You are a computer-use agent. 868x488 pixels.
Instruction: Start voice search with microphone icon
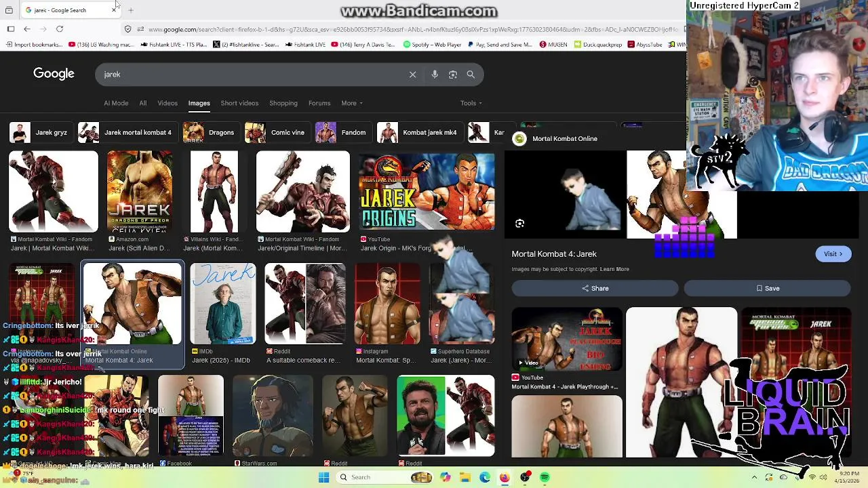click(x=435, y=75)
